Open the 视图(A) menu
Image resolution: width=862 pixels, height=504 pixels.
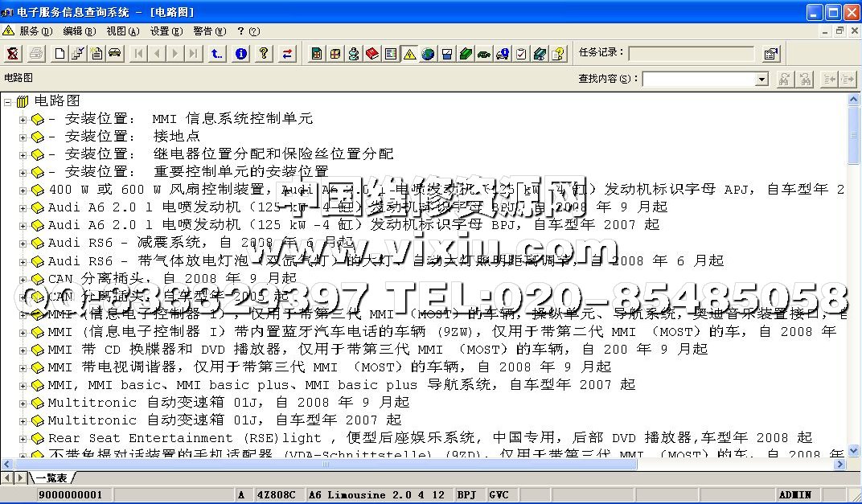(x=122, y=31)
